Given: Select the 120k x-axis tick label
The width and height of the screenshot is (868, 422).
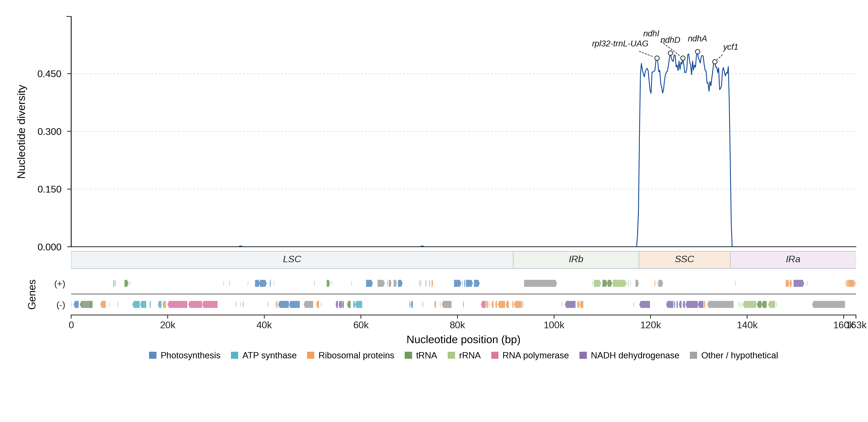Looking at the screenshot, I should [x=651, y=325].
